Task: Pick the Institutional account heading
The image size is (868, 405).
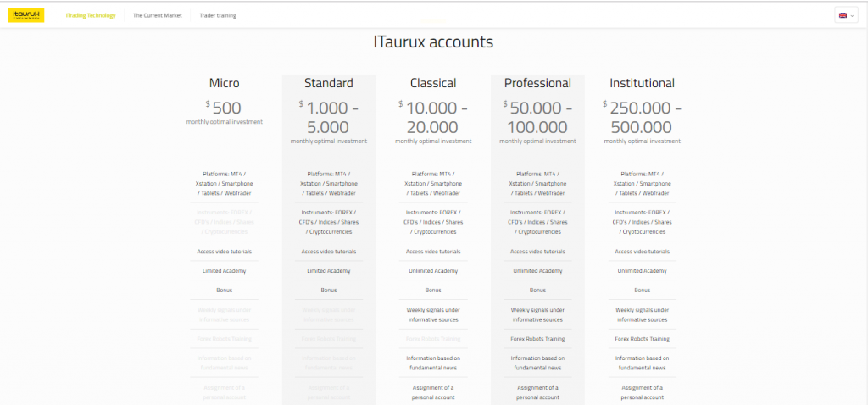Action: pos(643,83)
